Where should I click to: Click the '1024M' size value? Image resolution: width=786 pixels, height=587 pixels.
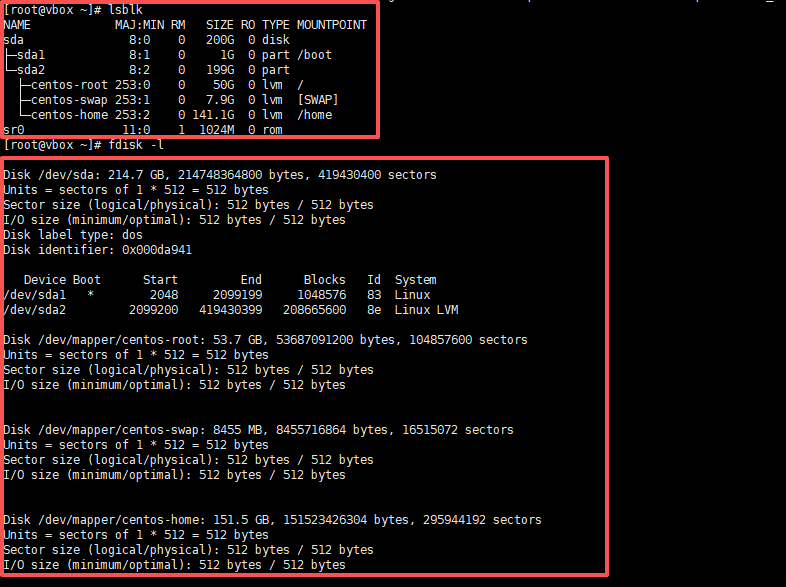pos(217,130)
